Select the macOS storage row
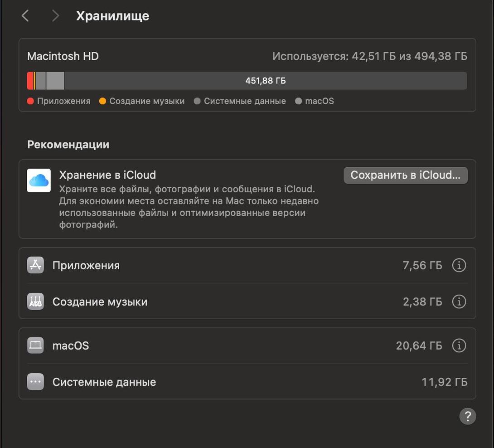494x448 pixels. [x=227, y=346]
